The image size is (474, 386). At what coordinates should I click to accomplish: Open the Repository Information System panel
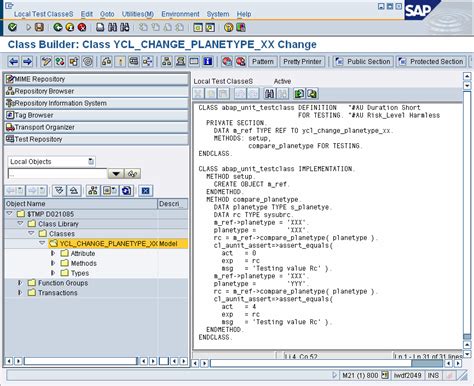[x=97, y=103]
